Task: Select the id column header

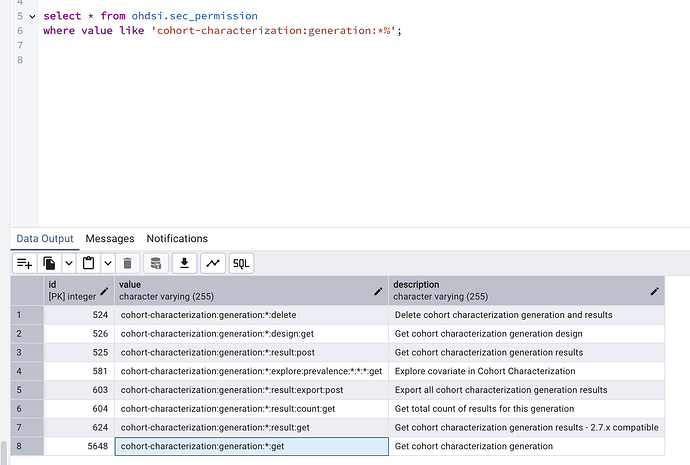Action: (x=79, y=291)
